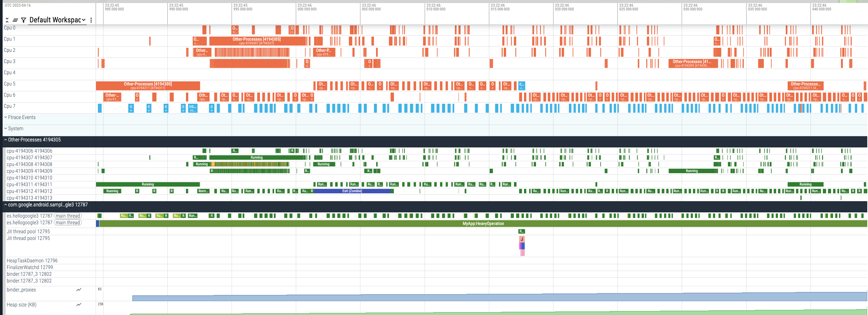Click the Heap size (KB) chart icon
868x315 pixels.
79,305
